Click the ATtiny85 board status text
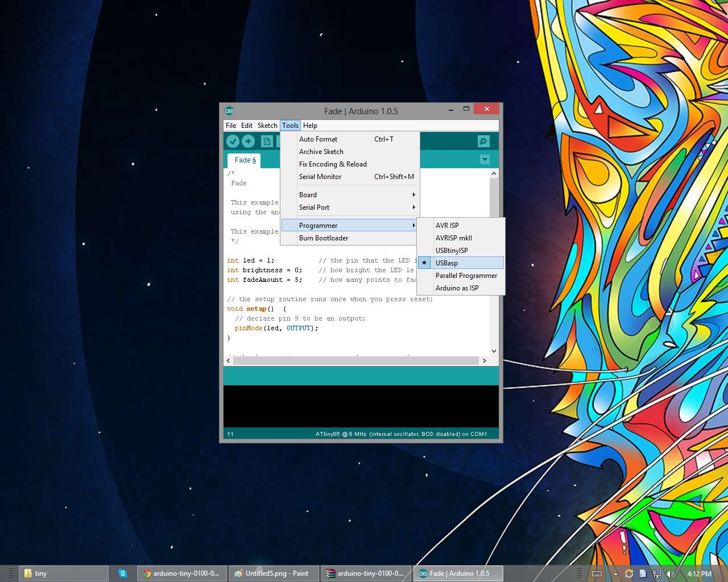 [x=401, y=434]
